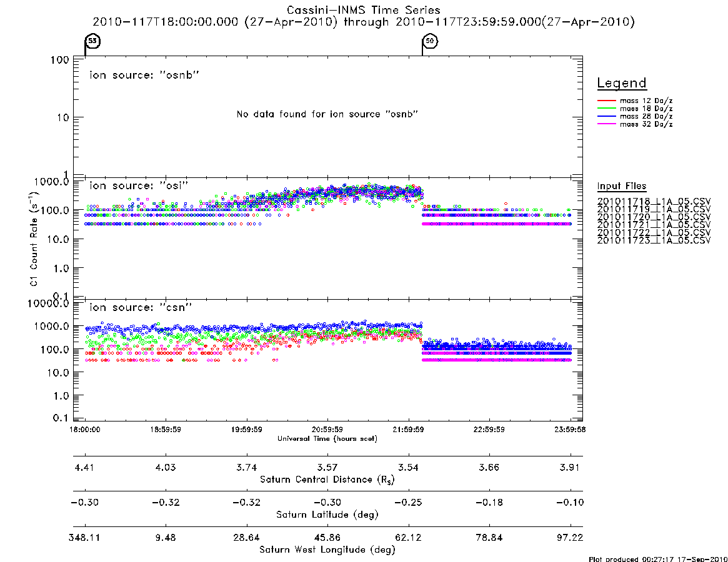Click the 3.91 Saturn distance value
728x562 pixels.
570,467
